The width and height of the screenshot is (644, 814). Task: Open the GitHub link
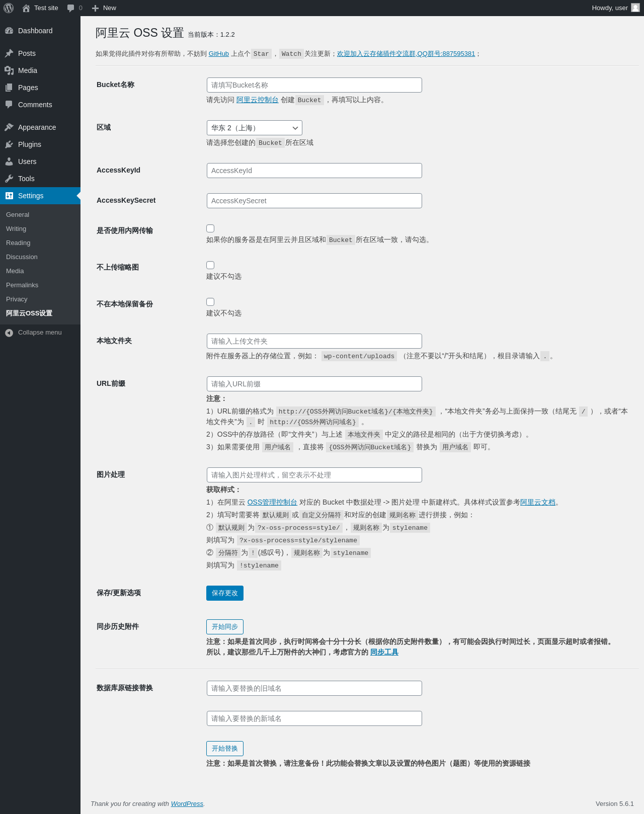point(219,54)
